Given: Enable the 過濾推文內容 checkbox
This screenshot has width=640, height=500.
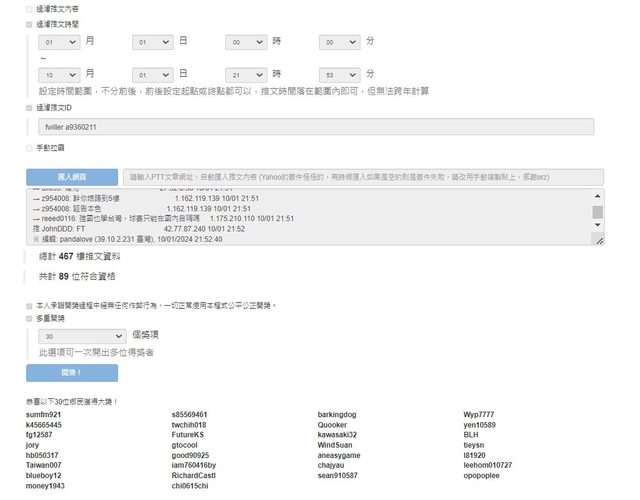Looking at the screenshot, I should 29,8.
